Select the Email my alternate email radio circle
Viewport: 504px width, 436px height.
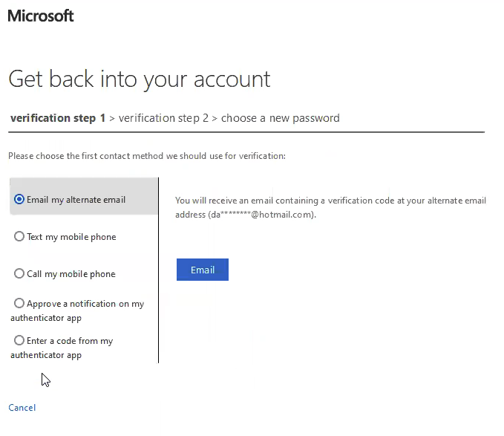click(x=19, y=199)
